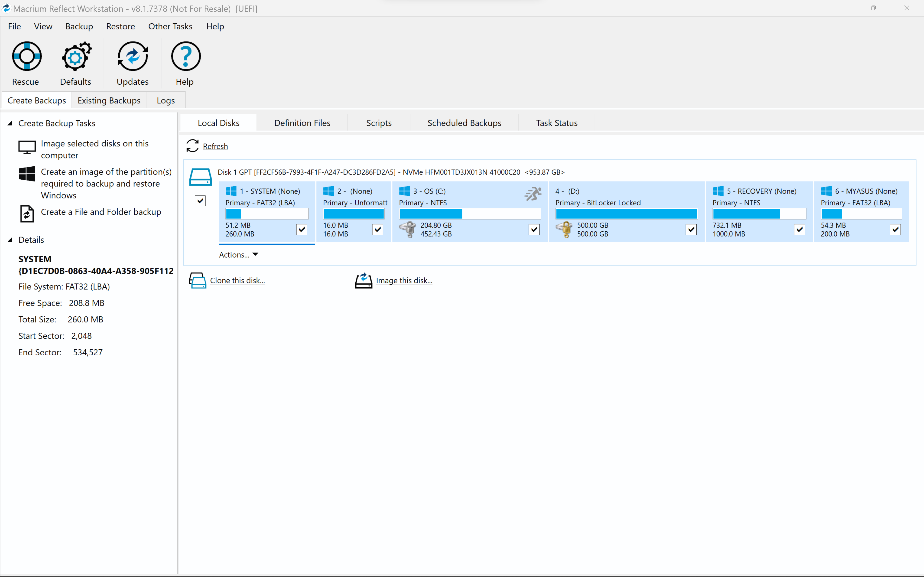Select 'Image selected disks on this computer'
This screenshot has width=924, height=577.
[x=95, y=149]
